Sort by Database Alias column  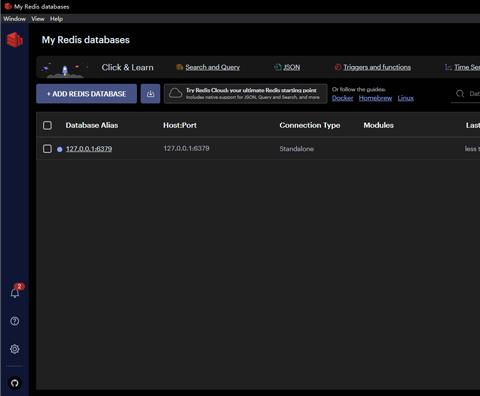pyautogui.click(x=92, y=125)
